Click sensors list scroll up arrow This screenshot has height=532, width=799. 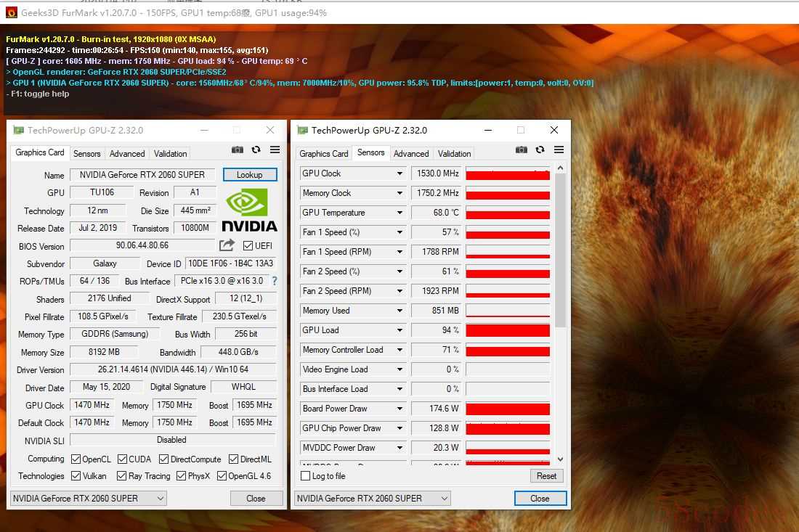560,168
